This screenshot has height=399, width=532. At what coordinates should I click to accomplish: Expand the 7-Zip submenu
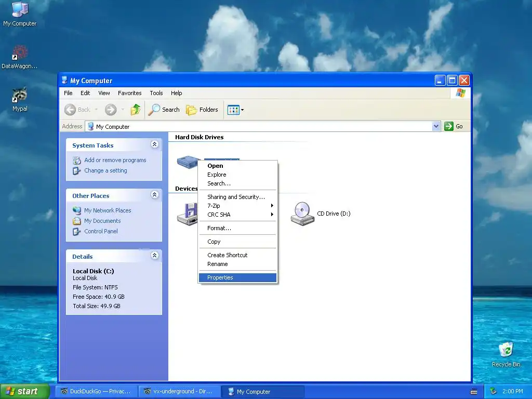tap(237, 206)
